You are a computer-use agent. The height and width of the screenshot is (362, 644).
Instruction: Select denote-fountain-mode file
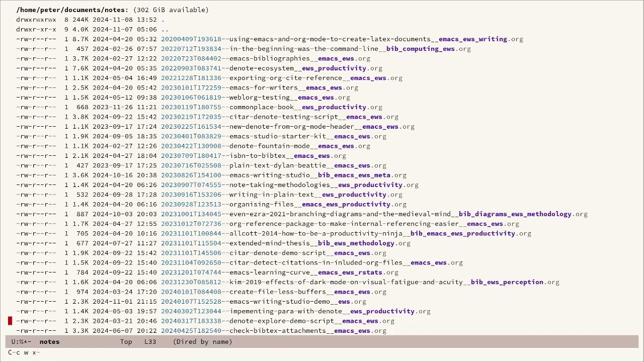click(266, 146)
